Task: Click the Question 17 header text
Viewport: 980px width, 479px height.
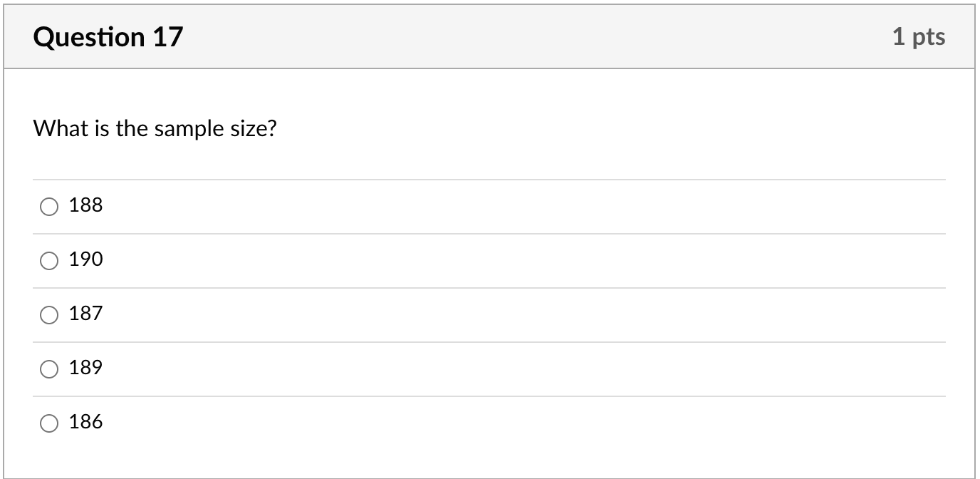Action: click(x=108, y=35)
